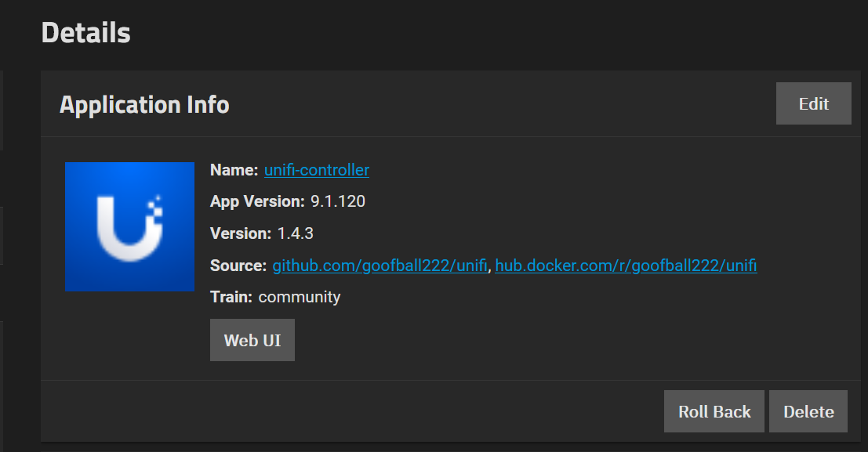Select the App Version value 9.1.120

[x=338, y=201]
